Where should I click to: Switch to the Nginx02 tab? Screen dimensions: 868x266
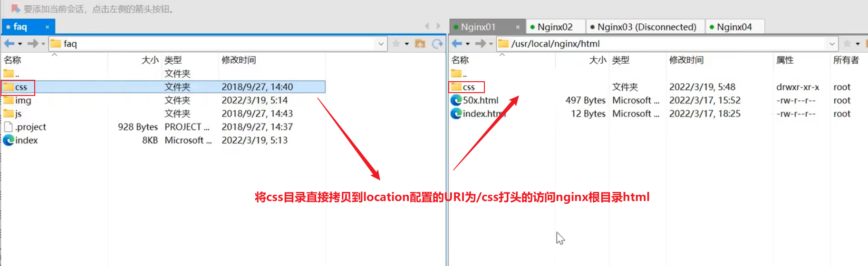click(554, 27)
